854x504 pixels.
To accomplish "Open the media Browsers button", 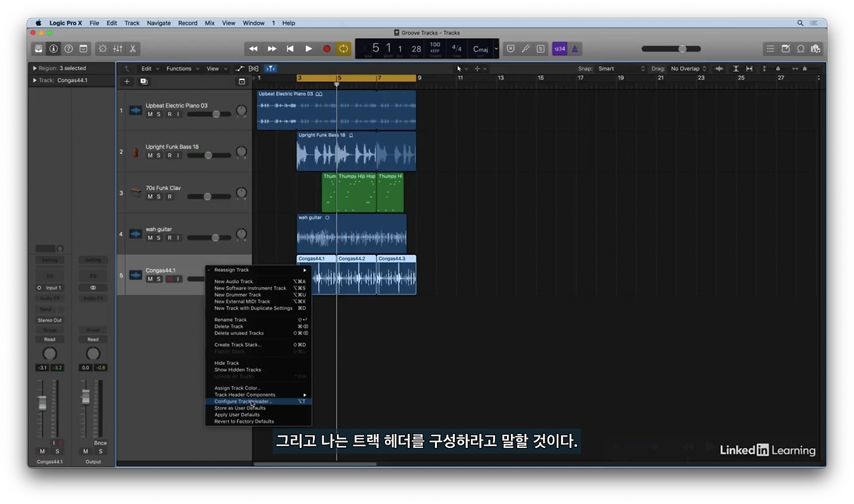I will point(815,49).
